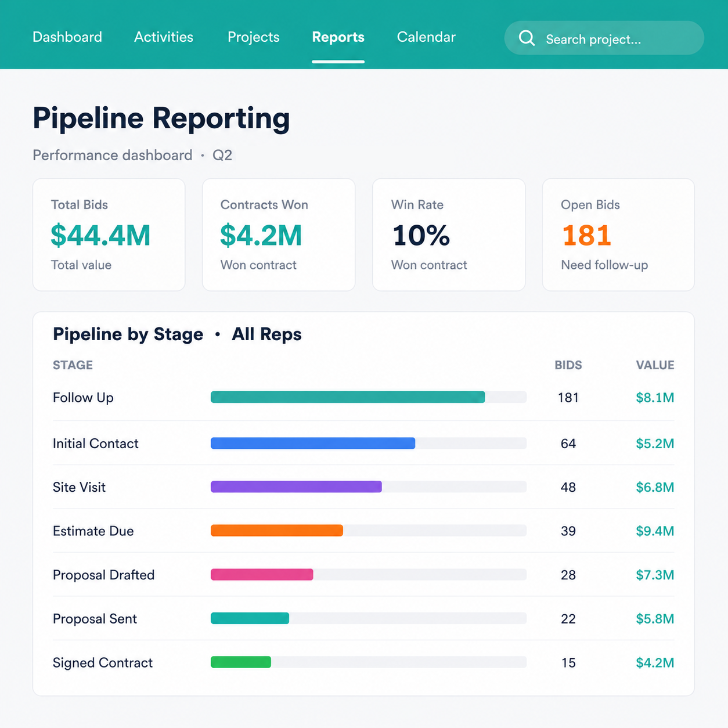Click the 181 bids count in table

pos(568,398)
